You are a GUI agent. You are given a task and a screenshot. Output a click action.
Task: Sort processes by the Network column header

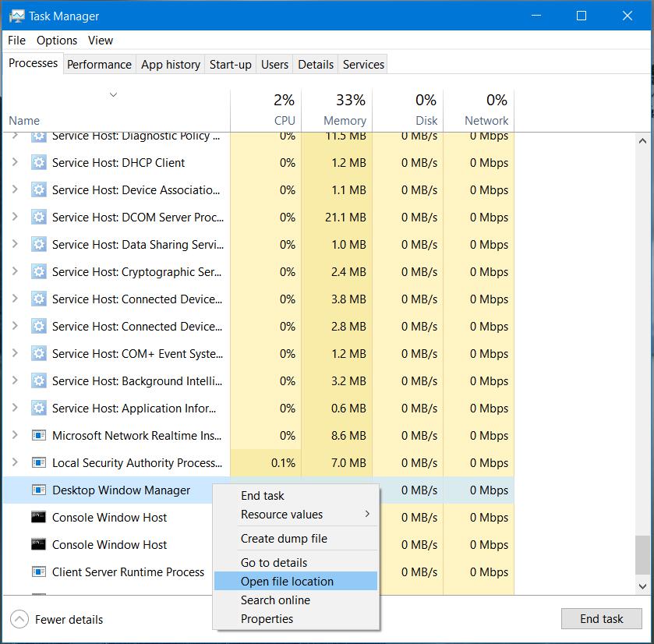pos(479,110)
